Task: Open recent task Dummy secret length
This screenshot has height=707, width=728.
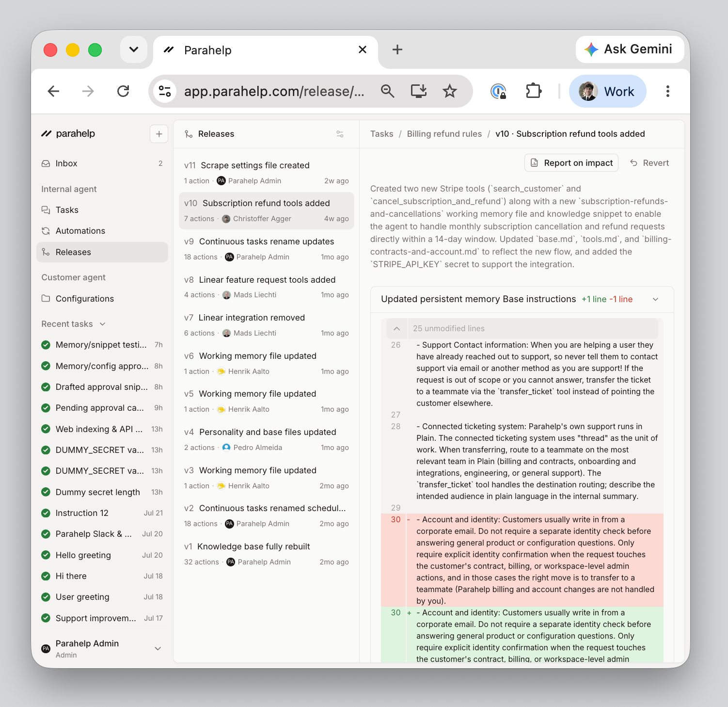Action: 102,492
